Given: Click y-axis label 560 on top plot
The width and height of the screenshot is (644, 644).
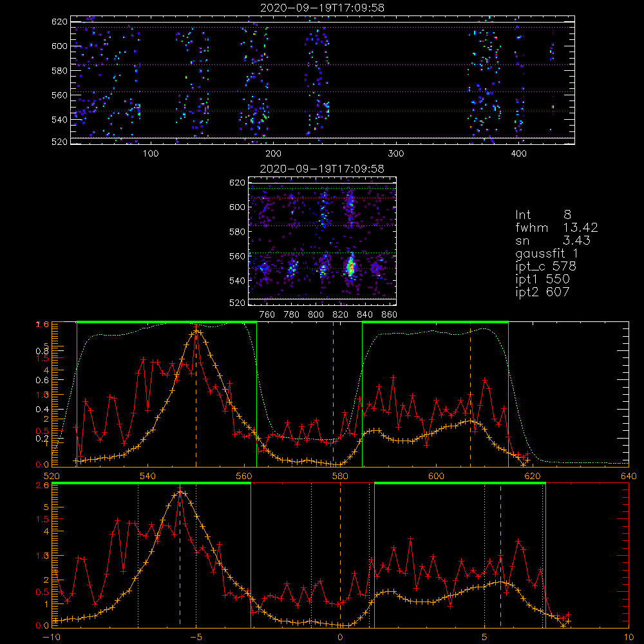Looking at the screenshot, I should coord(59,95).
